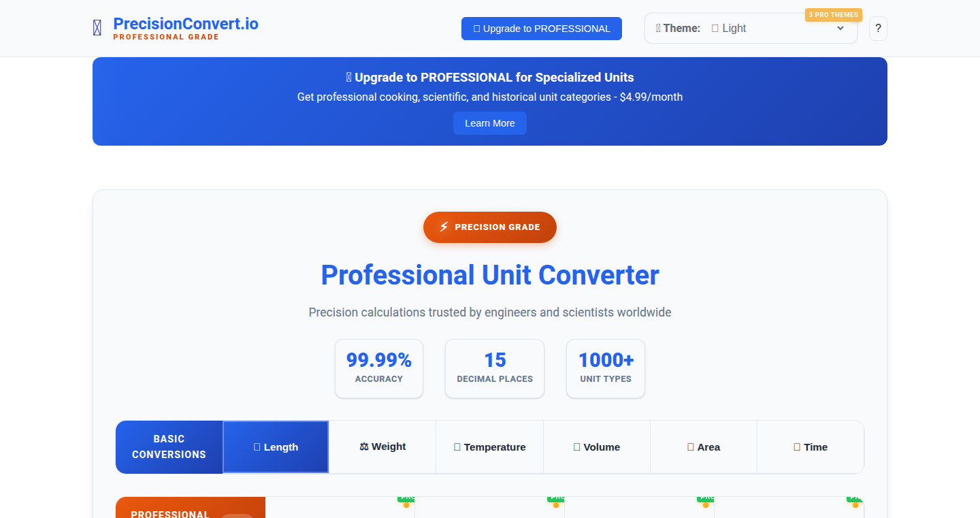Click the Learn More button in banner
This screenshot has width=980, height=518.
point(490,123)
